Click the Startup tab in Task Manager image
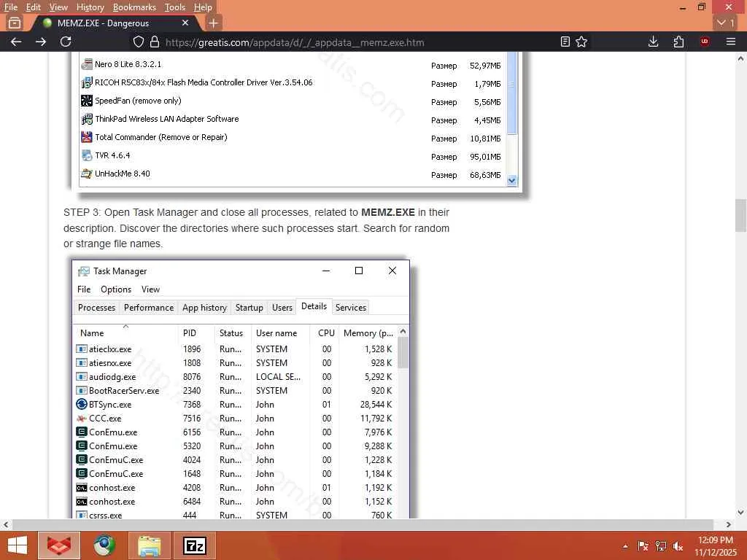Screen dimensions: 747x560 pos(249,308)
